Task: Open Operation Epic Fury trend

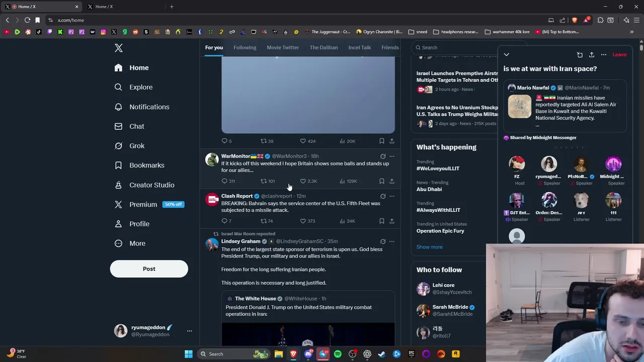Action: pos(440,231)
